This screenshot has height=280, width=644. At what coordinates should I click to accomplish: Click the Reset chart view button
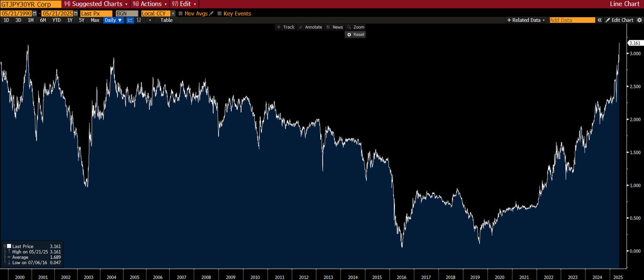pyautogui.click(x=355, y=34)
